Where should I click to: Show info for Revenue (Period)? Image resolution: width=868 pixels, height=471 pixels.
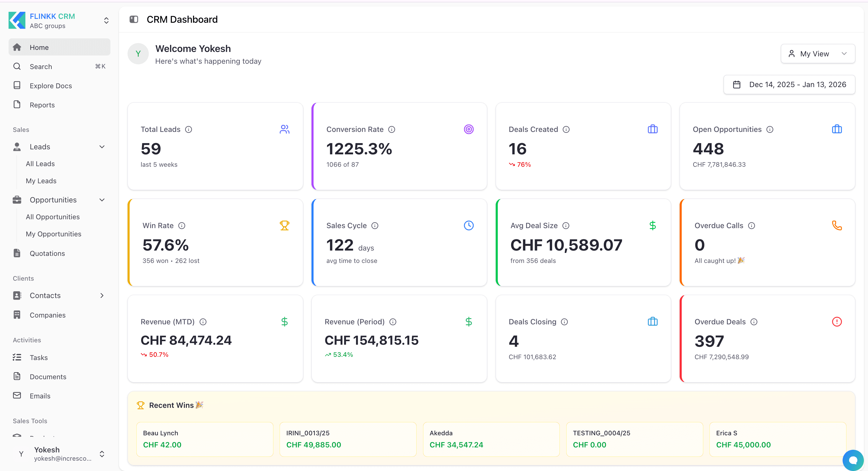click(393, 322)
